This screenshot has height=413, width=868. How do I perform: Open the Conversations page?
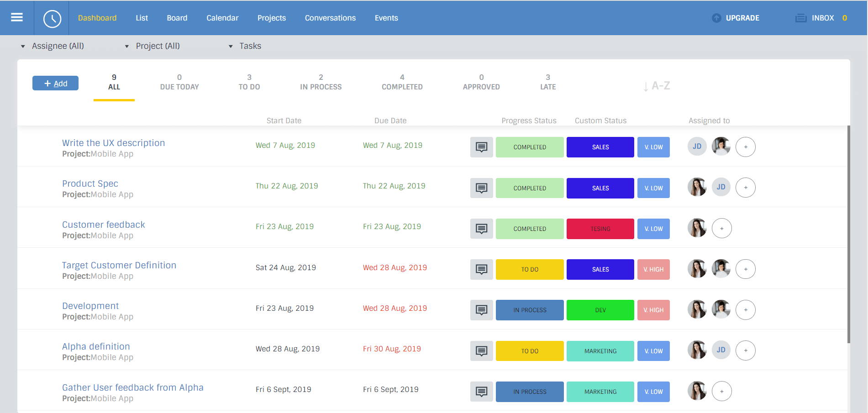pyautogui.click(x=330, y=18)
